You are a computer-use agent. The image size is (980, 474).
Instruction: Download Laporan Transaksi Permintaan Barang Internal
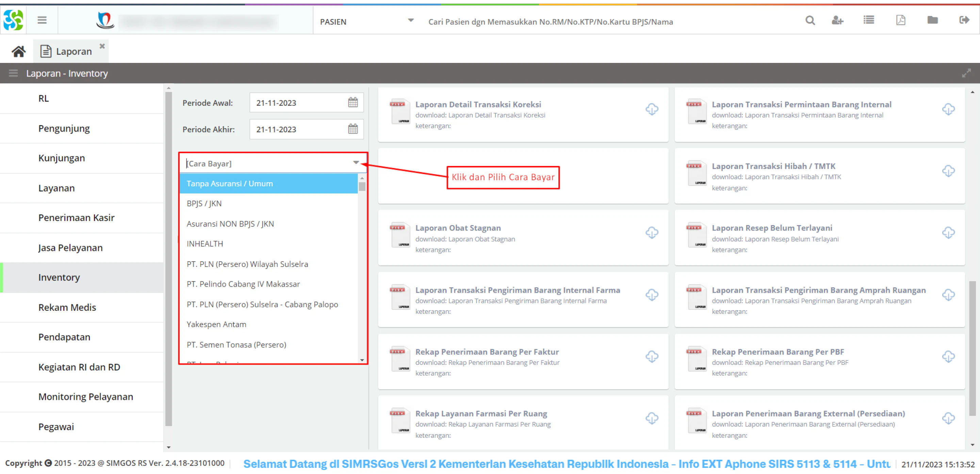(948, 109)
